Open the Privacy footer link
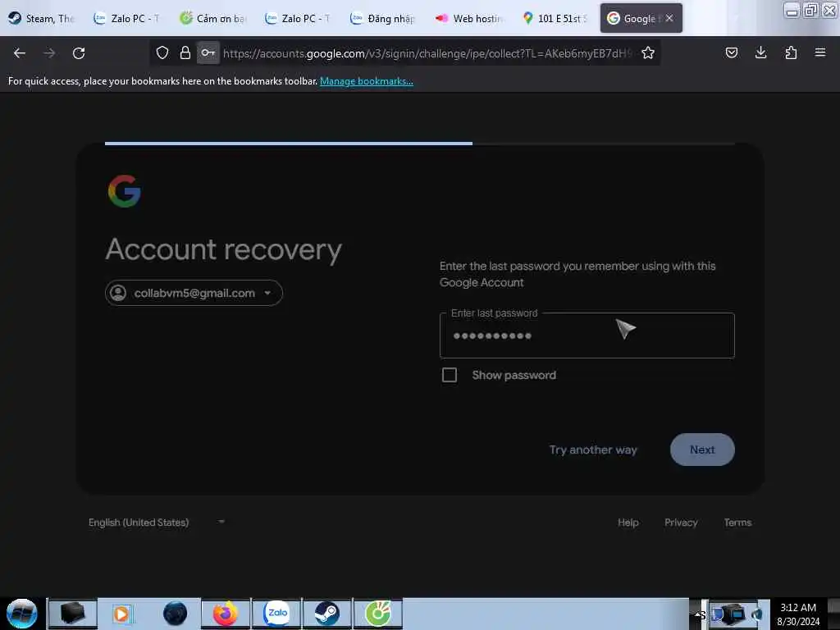Viewport: 840px width, 630px height. pyautogui.click(x=681, y=523)
